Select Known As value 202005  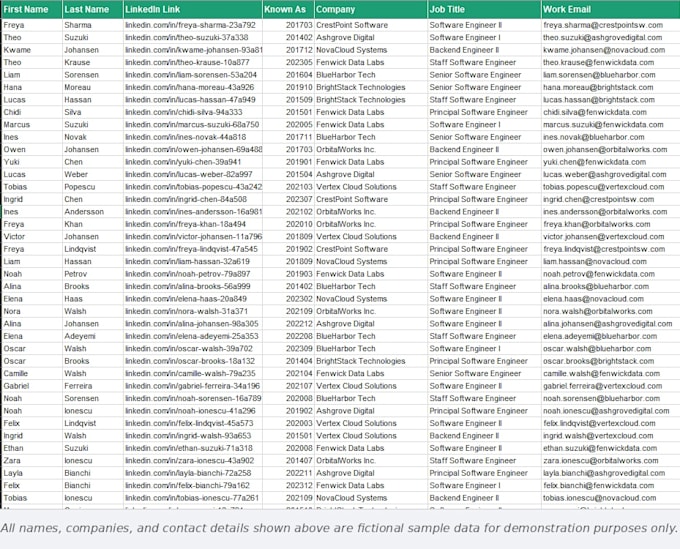(288, 124)
